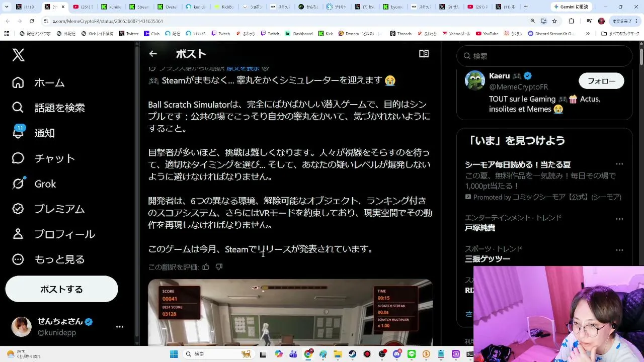Open the browser extensions puzzle icon
This screenshot has width=644, height=362.
pos(572,21)
